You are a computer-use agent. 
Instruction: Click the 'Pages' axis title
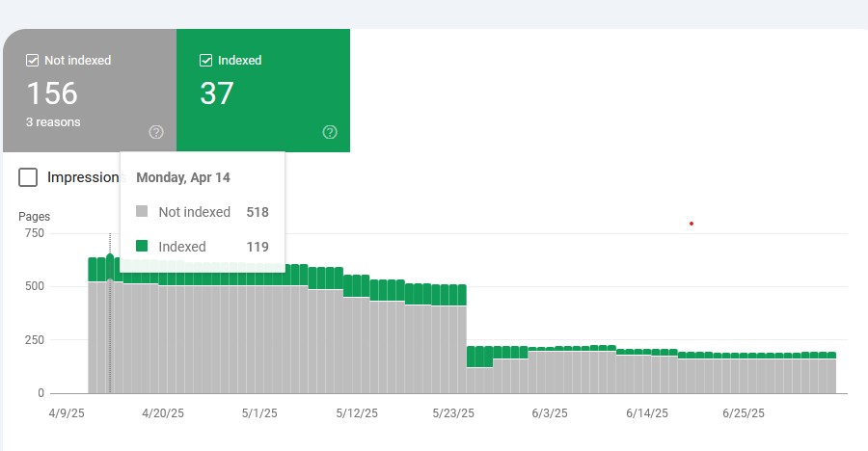[35, 217]
